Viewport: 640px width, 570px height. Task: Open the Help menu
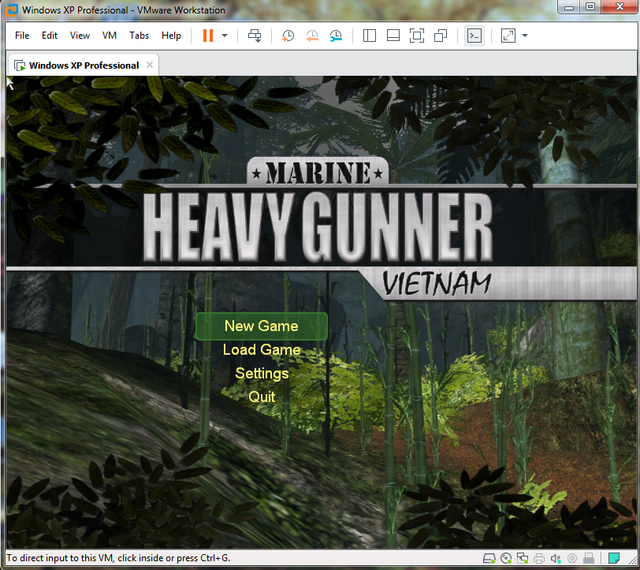[x=171, y=36]
